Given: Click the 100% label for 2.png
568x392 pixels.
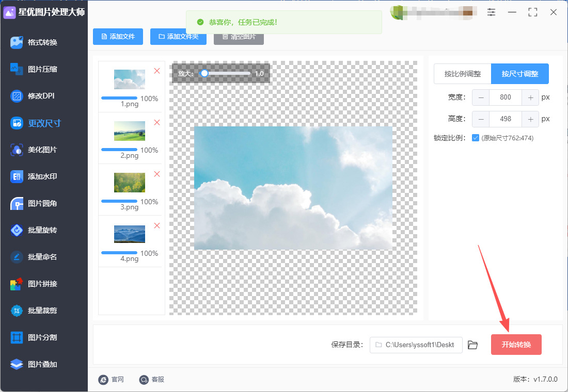Looking at the screenshot, I should 149,150.
